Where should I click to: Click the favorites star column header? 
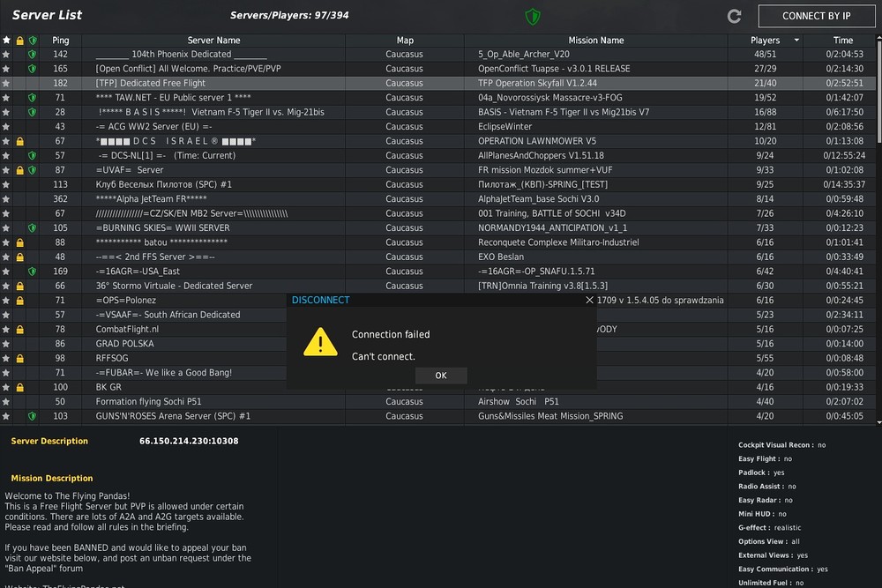6,41
